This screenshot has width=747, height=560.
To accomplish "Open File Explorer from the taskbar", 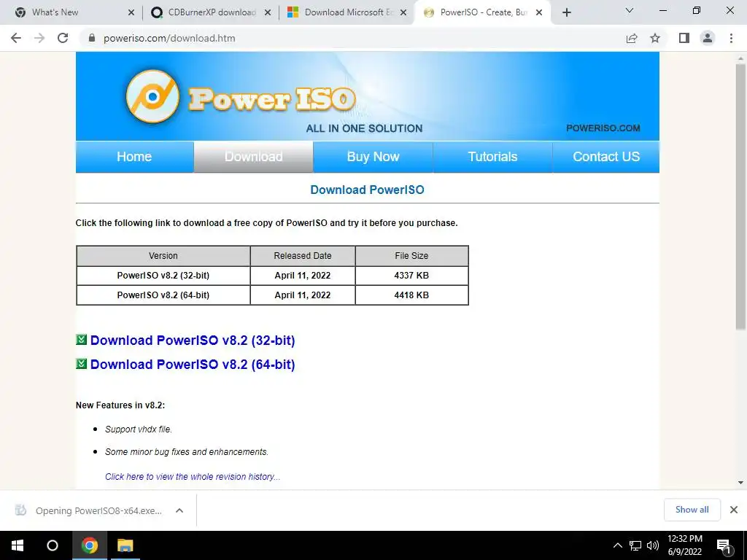I will (125, 545).
